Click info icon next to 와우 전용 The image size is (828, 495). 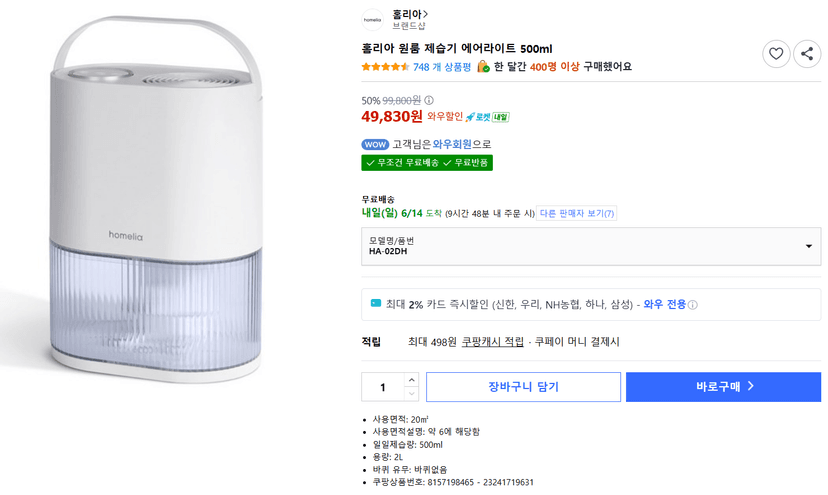[693, 305]
